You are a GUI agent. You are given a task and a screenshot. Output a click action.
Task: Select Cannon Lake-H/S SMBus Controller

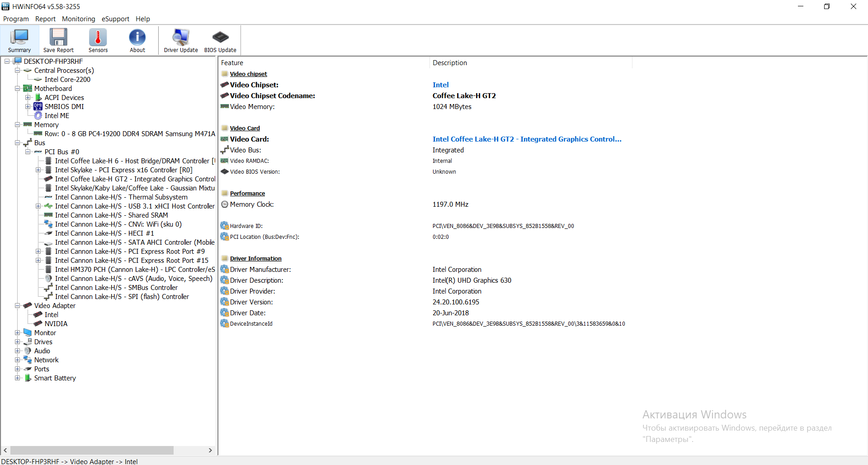point(116,287)
